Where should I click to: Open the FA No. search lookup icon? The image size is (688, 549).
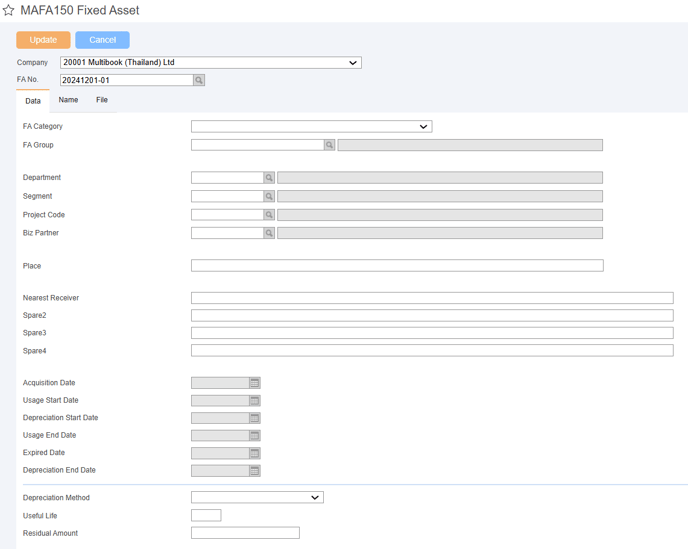[x=199, y=80]
